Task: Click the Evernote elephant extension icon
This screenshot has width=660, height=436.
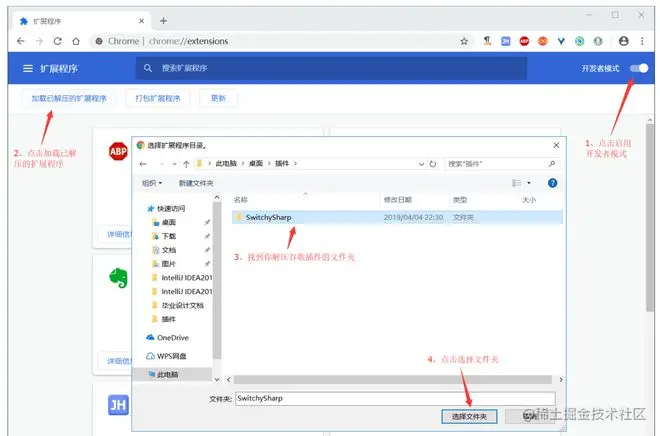Action: pos(118,278)
